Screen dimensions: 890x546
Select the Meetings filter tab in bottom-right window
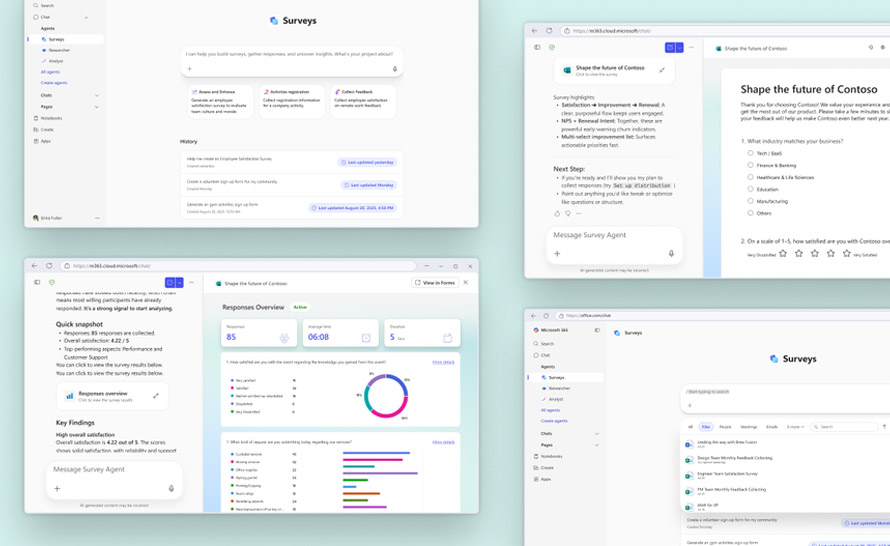tap(749, 427)
